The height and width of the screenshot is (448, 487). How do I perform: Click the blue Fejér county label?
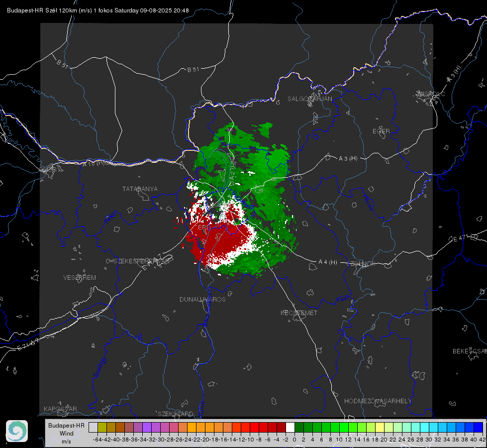111,218
